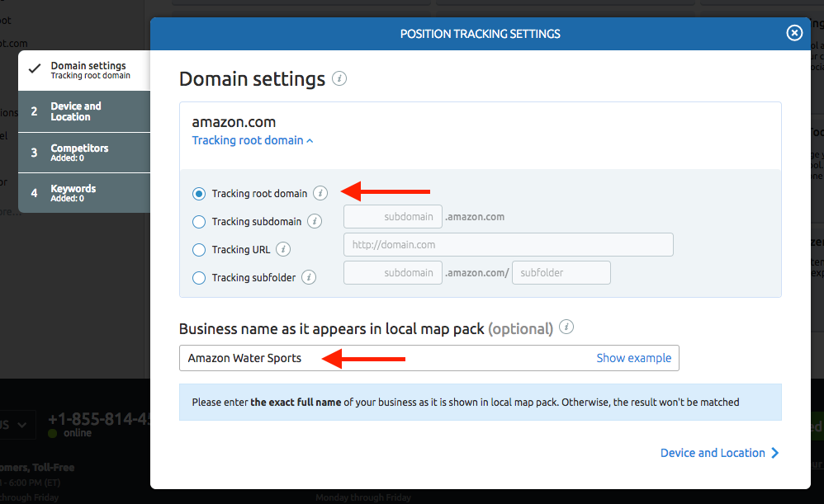This screenshot has width=824, height=504.
Task: Go to Keywords step 4
Action: pos(84,193)
